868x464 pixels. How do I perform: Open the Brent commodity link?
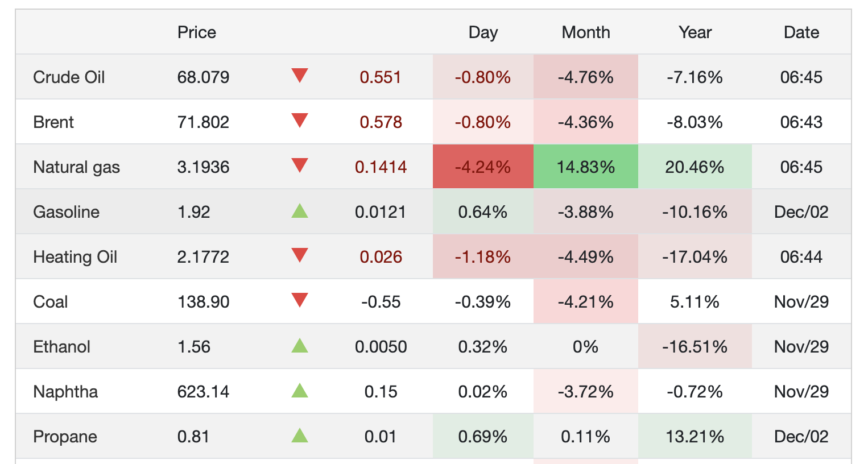[x=53, y=122]
